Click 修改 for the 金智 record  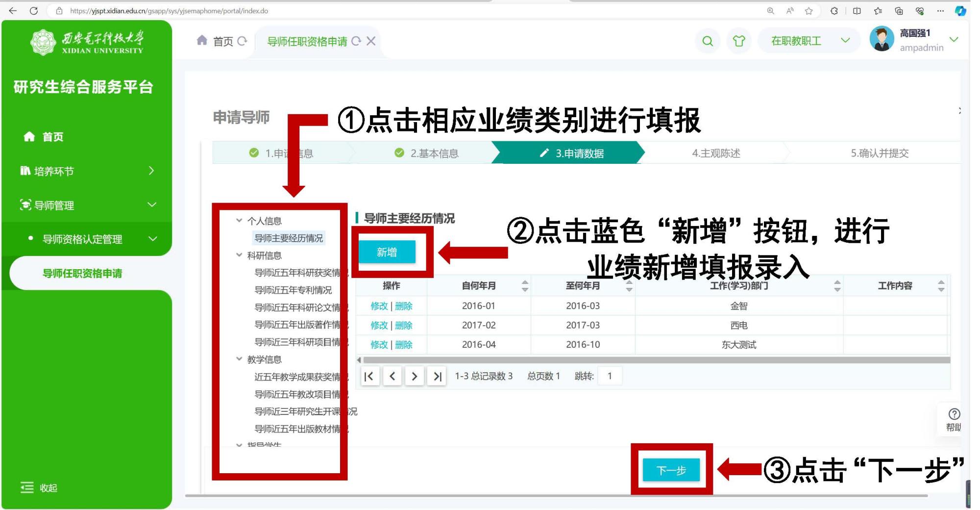coord(379,306)
